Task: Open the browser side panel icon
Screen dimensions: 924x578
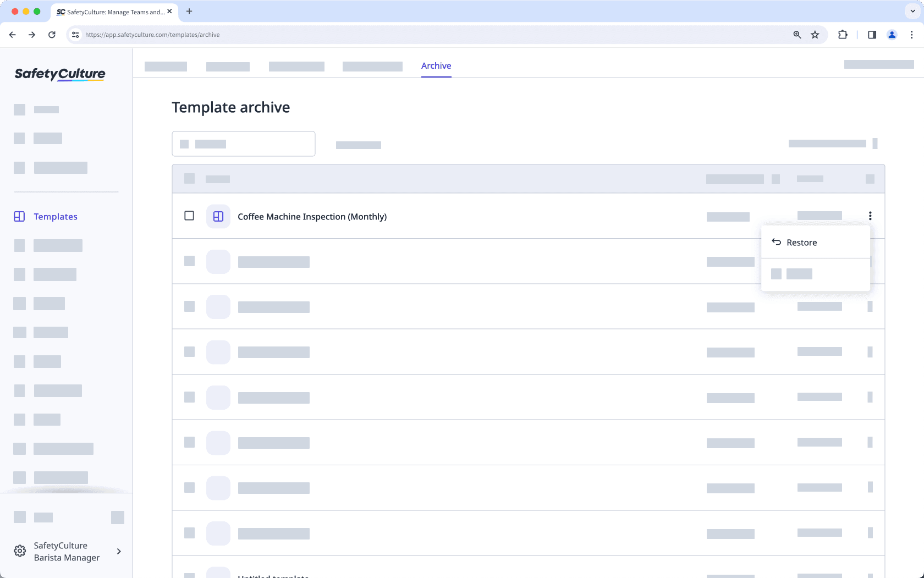Action: pyautogui.click(x=871, y=34)
